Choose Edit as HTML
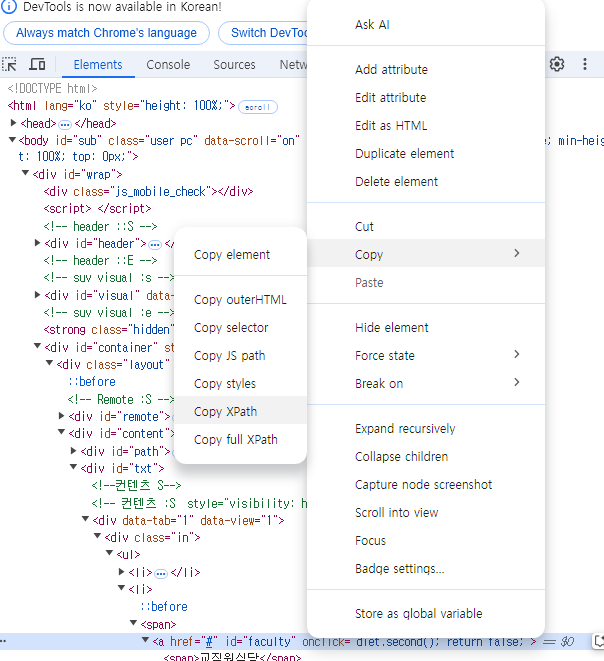Viewport: 604px width, 661px height. tap(426, 126)
